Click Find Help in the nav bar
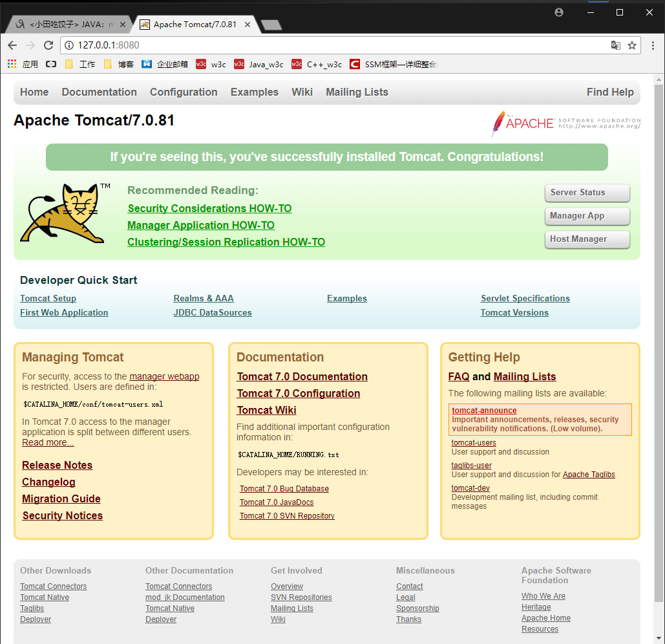Viewport: 665px width, 644px height. [610, 92]
